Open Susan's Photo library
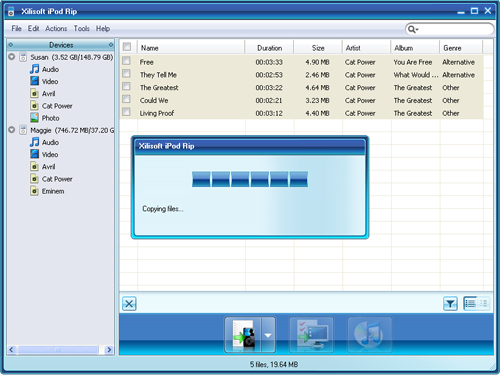The image size is (500, 375). point(45,118)
